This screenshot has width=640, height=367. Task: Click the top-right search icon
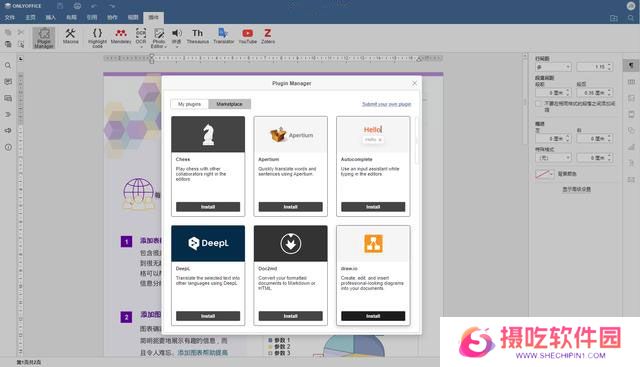[x=631, y=18]
